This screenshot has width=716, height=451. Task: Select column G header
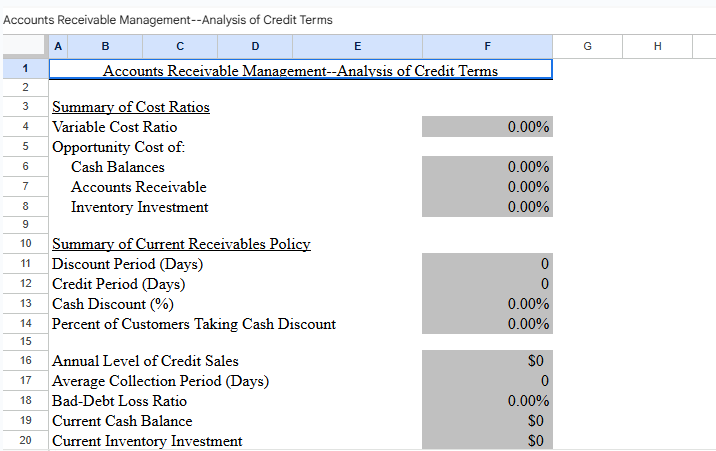pyautogui.click(x=587, y=46)
